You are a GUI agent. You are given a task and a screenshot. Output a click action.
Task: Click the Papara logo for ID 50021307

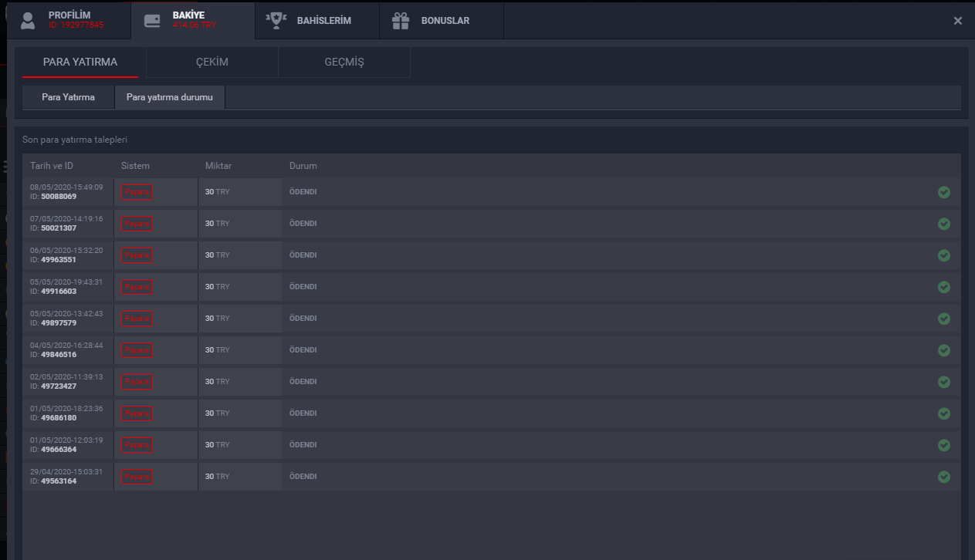137,224
